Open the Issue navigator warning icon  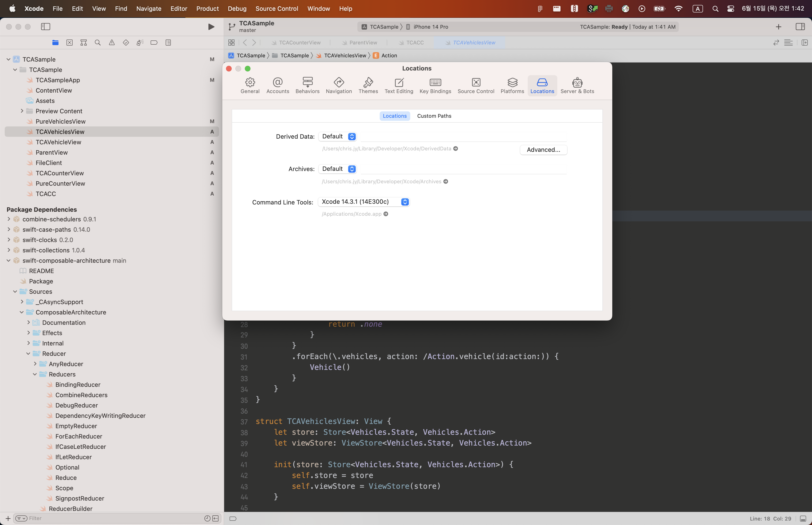coord(112,43)
